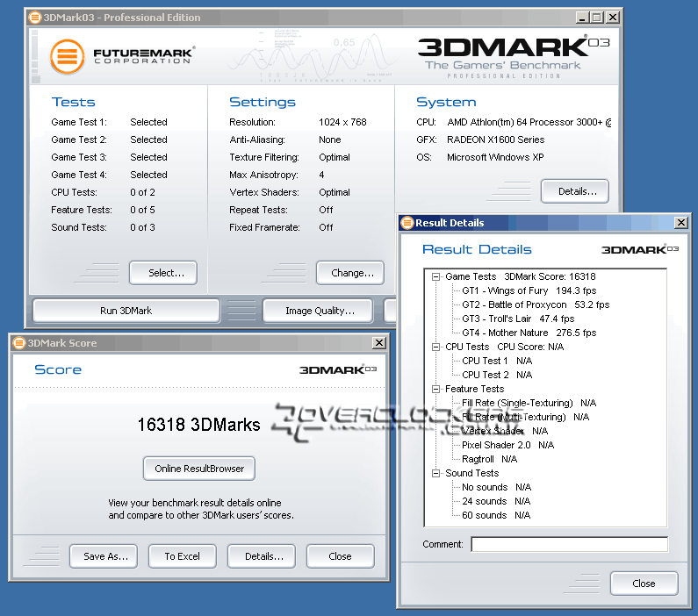
Task: Open the Change settings button
Action: (x=350, y=273)
